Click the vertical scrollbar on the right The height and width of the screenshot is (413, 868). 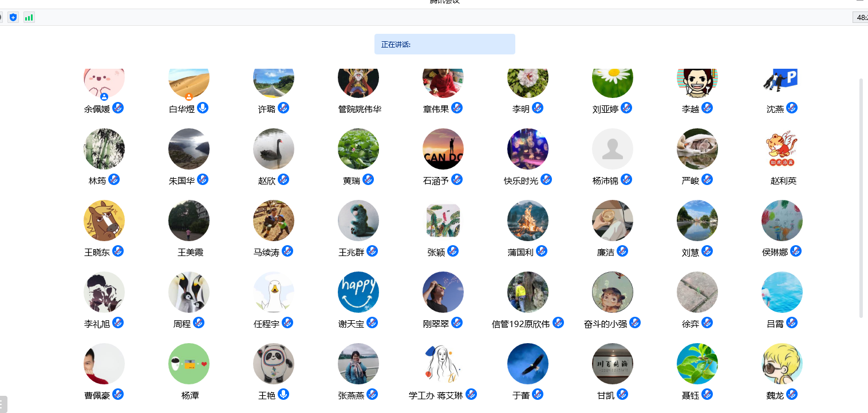(861, 198)
